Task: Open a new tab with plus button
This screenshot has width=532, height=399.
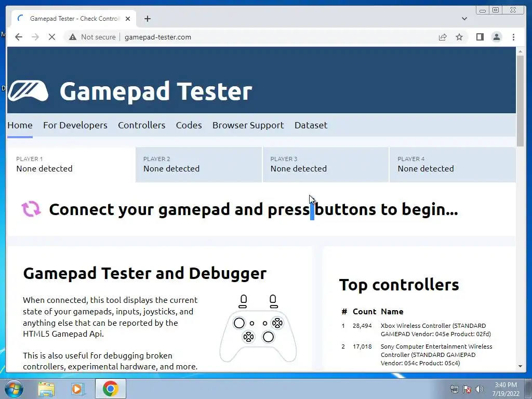Action: coord(147,19)
